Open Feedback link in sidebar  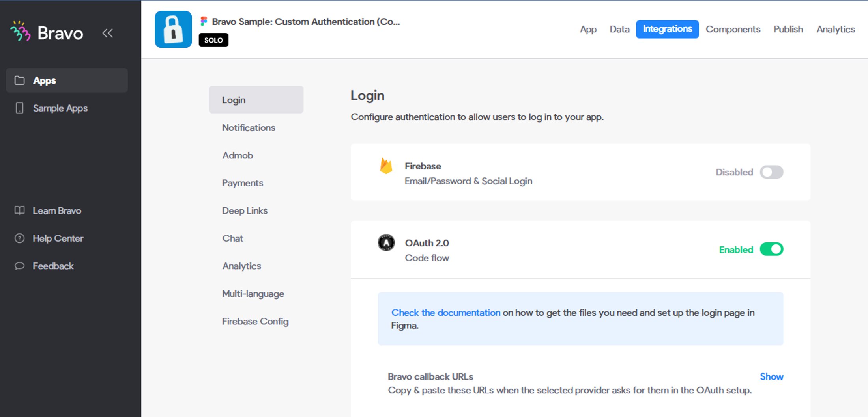click(53, 266)
